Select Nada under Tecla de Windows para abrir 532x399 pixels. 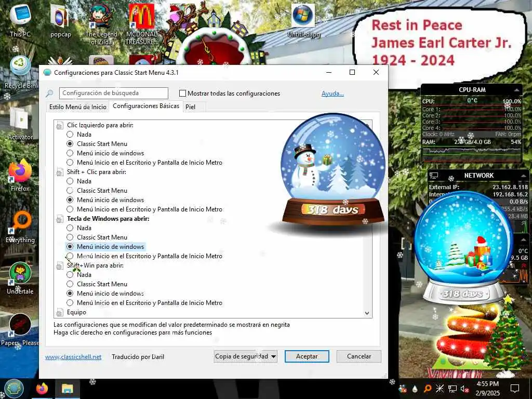[x=70, y=228]
